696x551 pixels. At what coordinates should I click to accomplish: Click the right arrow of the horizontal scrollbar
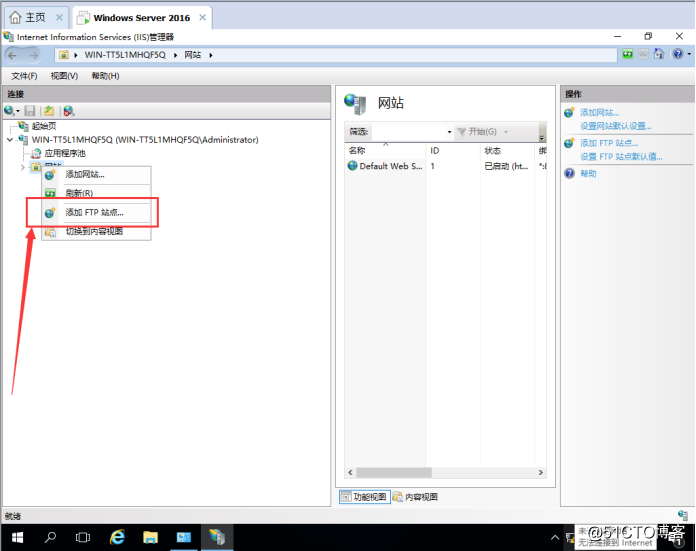(x=541, y=472)
